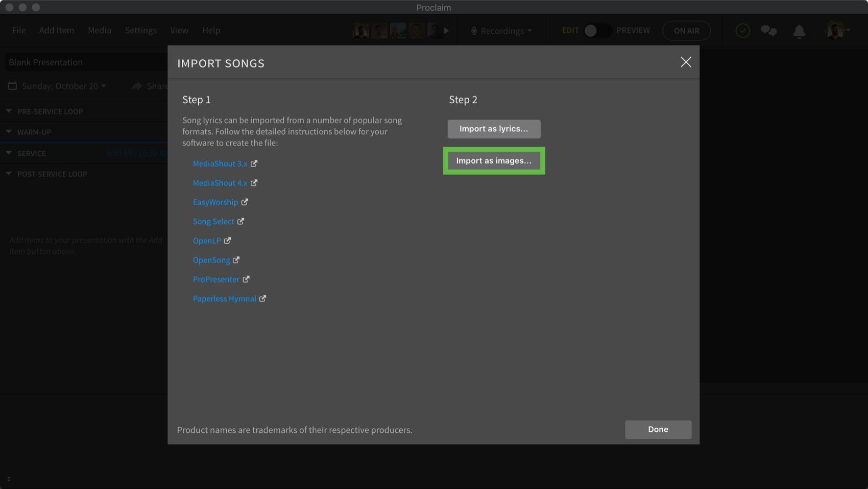Image resolution: width=868 pixels, height=489 pixels.
Task: Open the Media menu
Action: coord(99,30)
